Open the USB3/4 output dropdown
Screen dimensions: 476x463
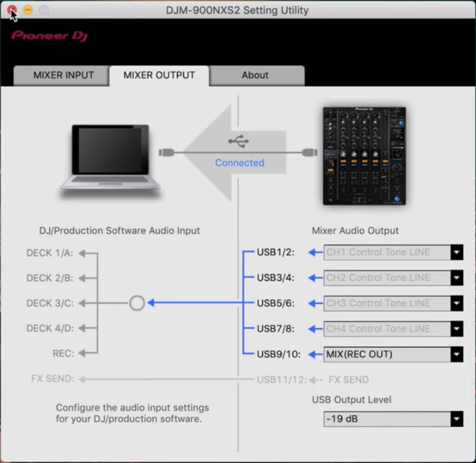pos(393,278)
